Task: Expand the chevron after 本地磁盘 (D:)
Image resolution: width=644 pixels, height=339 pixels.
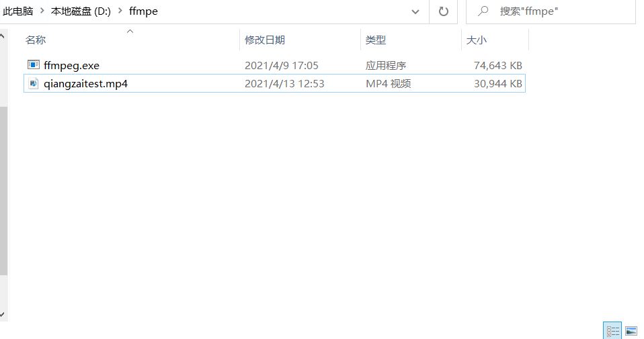Action: click(120, 11)
